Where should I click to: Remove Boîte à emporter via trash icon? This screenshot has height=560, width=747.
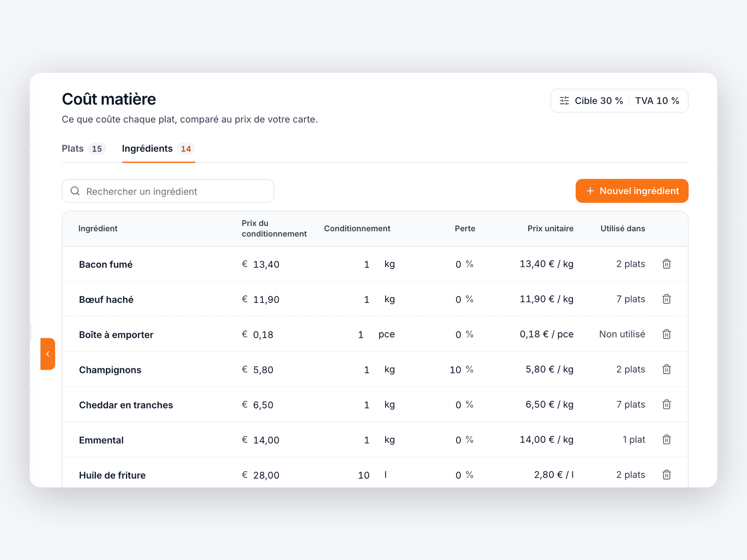[667, 334]
